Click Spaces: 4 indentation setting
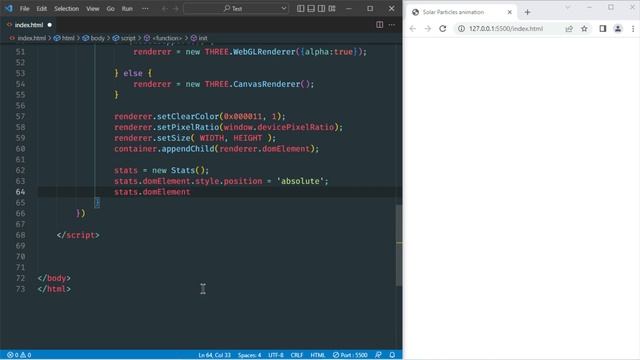This screenshot has width=640, height=360. (x=249, y=355)
